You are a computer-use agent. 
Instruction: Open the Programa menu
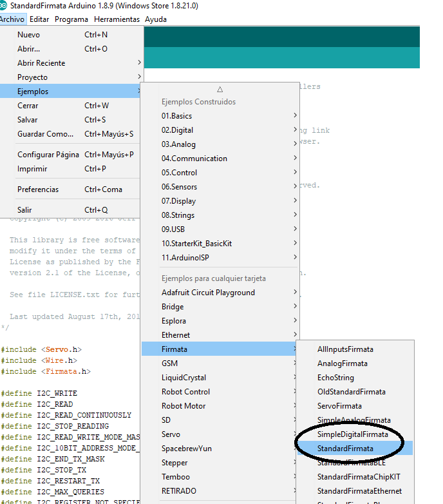coord(71,19)
